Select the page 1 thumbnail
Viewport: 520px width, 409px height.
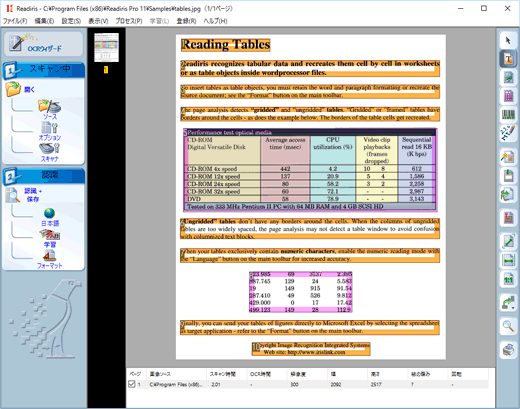[106, 48]
